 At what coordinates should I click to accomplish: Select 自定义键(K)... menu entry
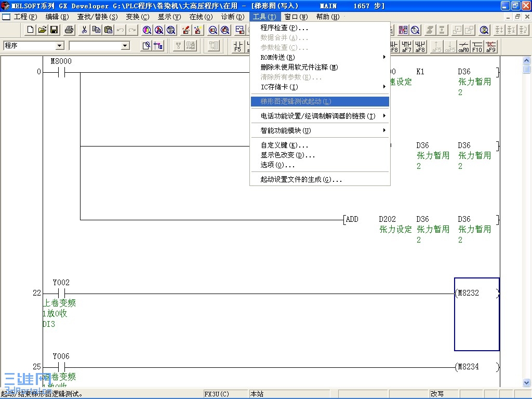pyautogui.click(x=320, y=145)
